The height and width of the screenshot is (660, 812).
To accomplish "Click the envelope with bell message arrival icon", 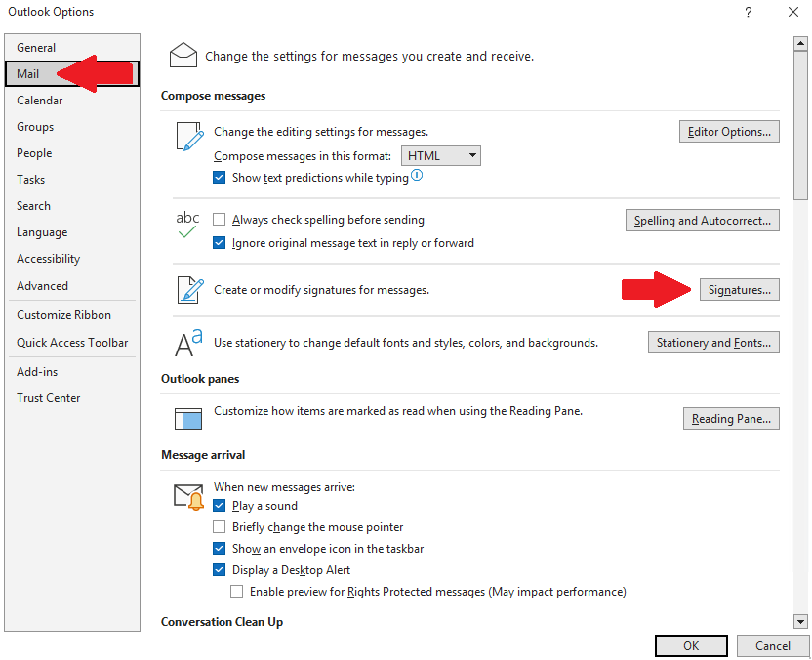I will click(188, 497).
